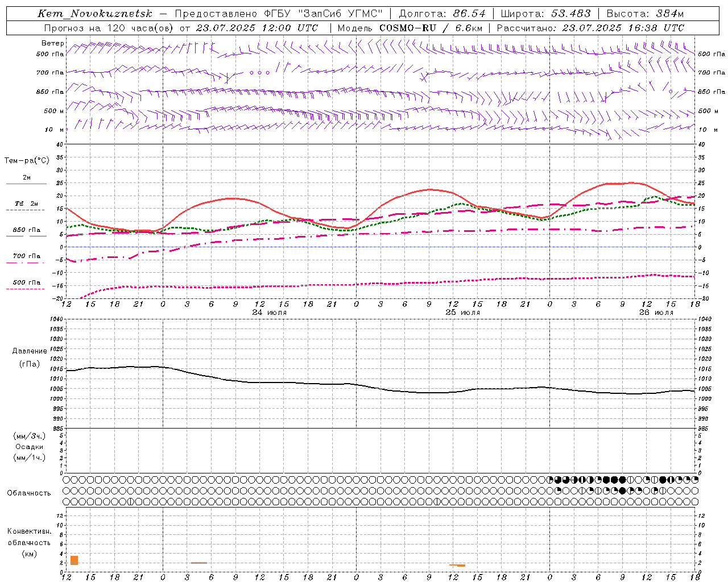Image resolution: width=728 pixels, height=582 pixels.
Task: Click the Осадки precipitation label
Action: (x=30, y=447)
